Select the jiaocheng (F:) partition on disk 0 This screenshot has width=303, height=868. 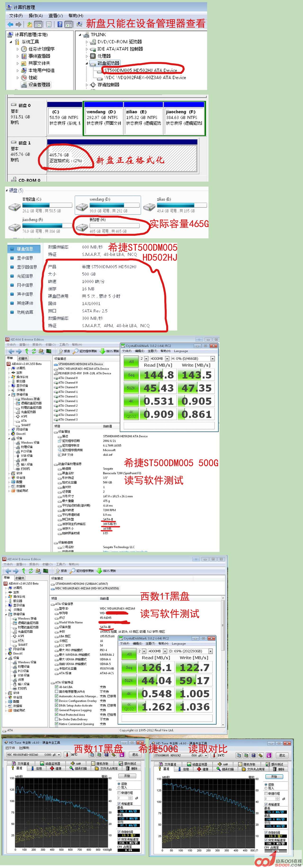click(184, 119)
